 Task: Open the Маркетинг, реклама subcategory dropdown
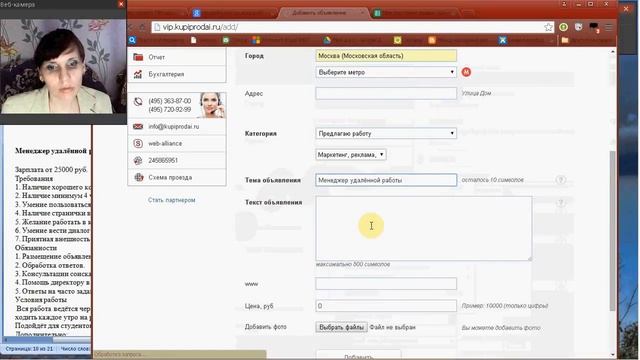(351, 155)
